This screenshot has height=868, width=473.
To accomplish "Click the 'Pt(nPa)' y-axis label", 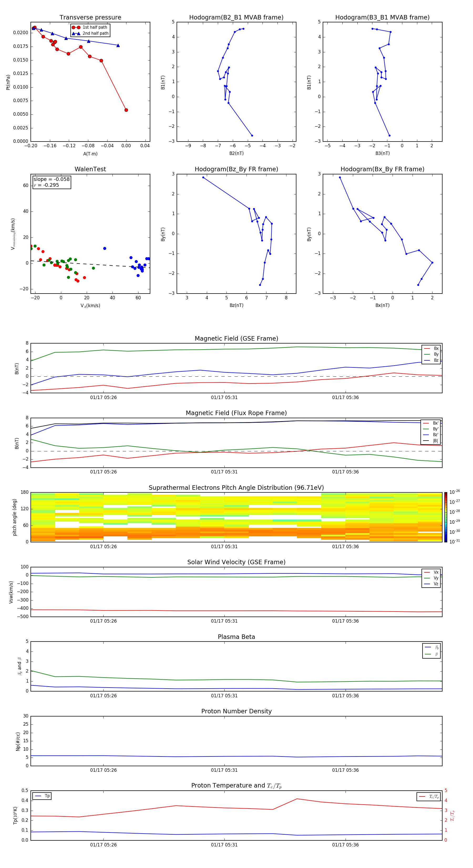I will [x=8, y=82].
